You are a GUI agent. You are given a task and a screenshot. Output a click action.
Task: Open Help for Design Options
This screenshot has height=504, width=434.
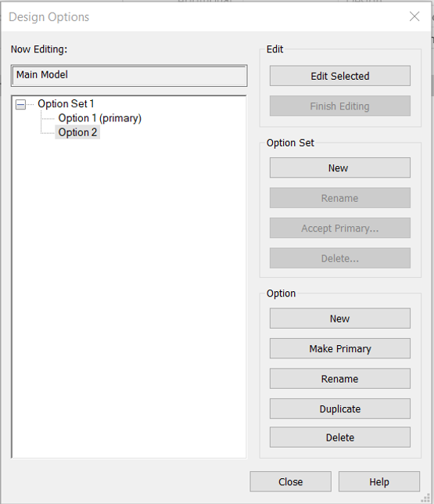click(379, 481)
